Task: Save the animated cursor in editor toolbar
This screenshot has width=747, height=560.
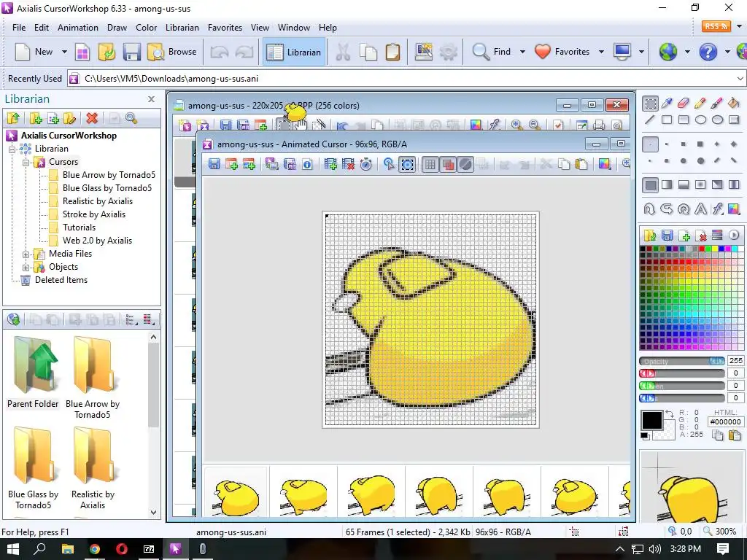Action: [x=214, y=165]
